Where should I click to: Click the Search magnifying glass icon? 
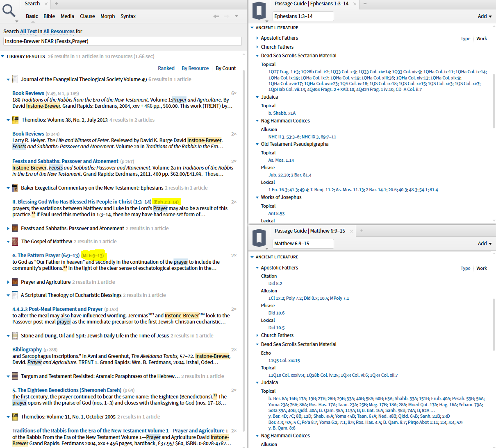click(9, 10)
